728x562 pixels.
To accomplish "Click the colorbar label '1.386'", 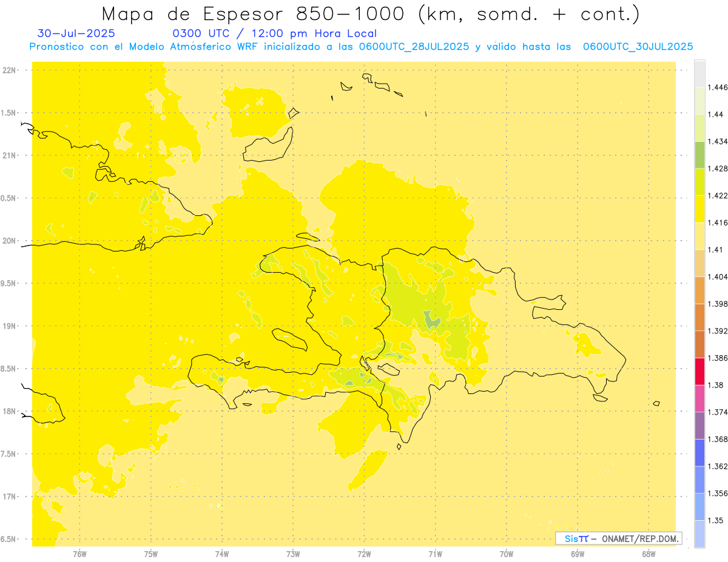I will tap(718, 358).
